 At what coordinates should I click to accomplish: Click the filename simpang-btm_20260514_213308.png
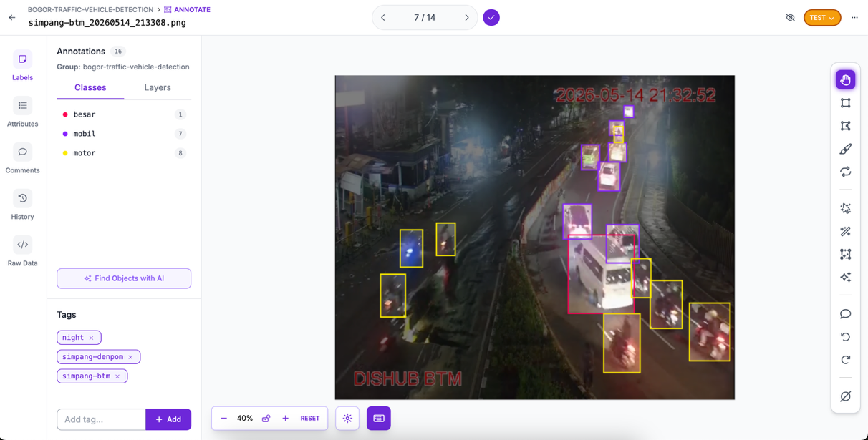click(107, 23)
